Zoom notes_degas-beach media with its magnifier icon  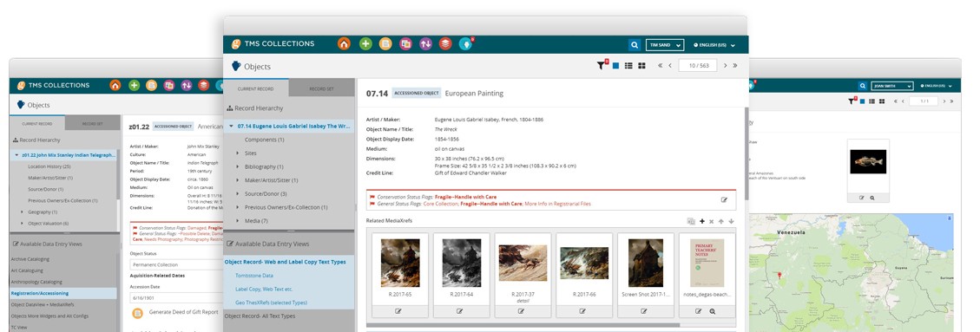(713, 311)
